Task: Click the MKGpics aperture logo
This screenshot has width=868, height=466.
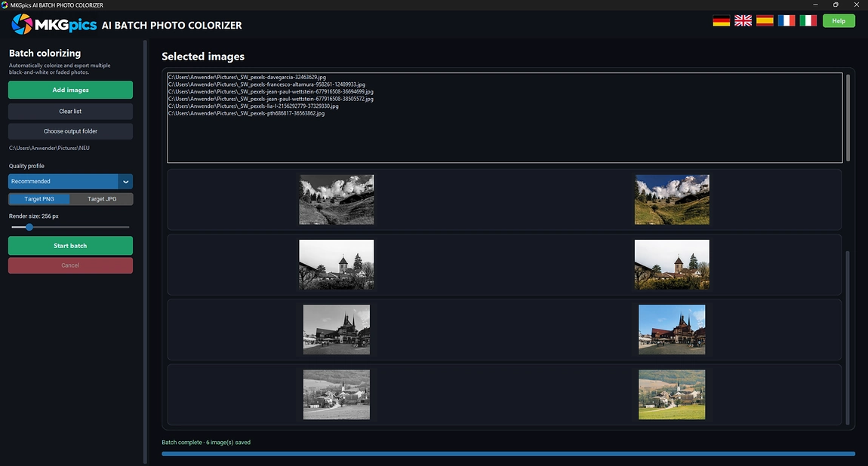Action: 22,24
